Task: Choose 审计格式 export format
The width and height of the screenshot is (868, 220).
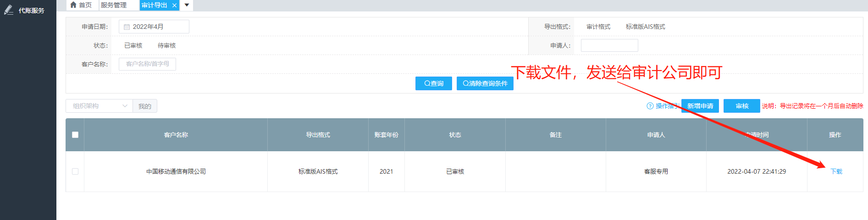Action: click(598, 27)
